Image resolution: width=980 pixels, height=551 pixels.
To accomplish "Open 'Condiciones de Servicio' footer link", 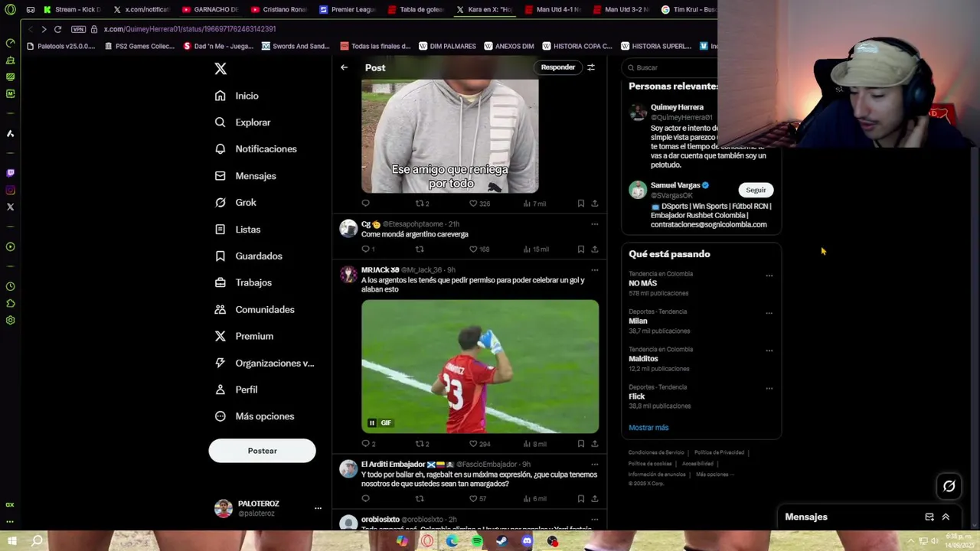I will [656, 452].
